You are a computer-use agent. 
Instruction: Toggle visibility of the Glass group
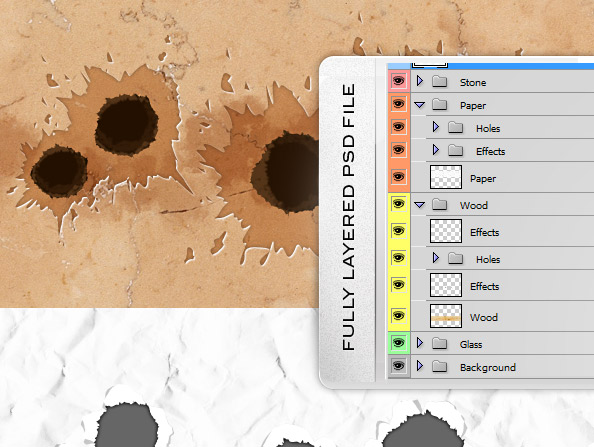(x=399, y=343)
